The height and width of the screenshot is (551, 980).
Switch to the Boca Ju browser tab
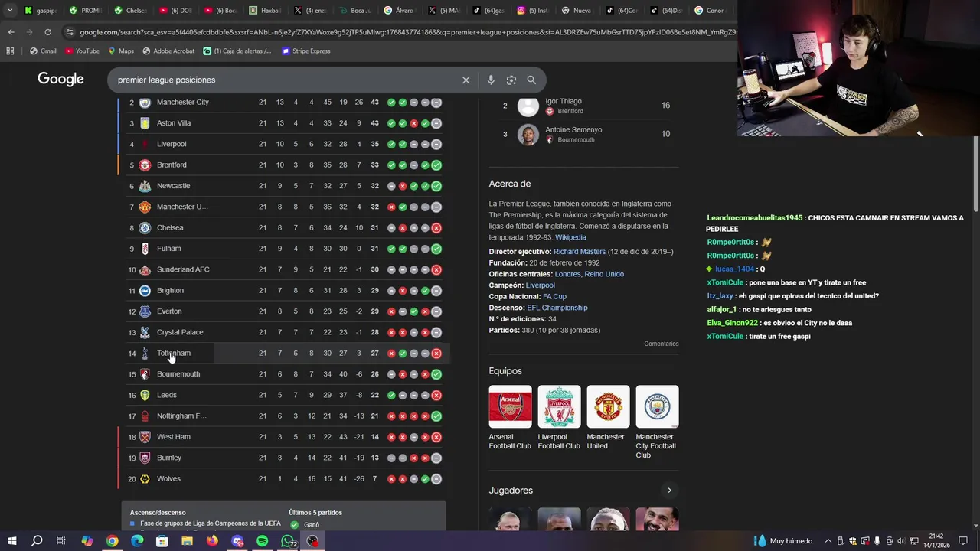[x=355, y=11]
